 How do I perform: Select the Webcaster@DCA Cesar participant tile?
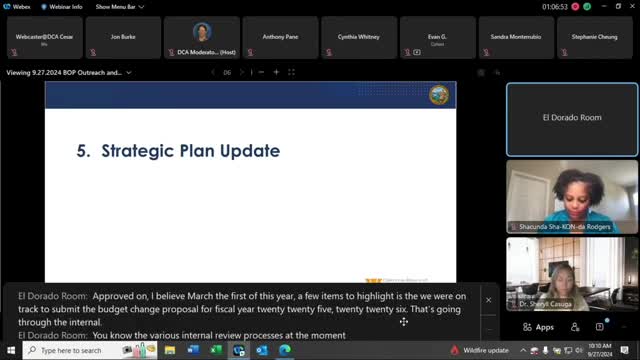[44, 38]
